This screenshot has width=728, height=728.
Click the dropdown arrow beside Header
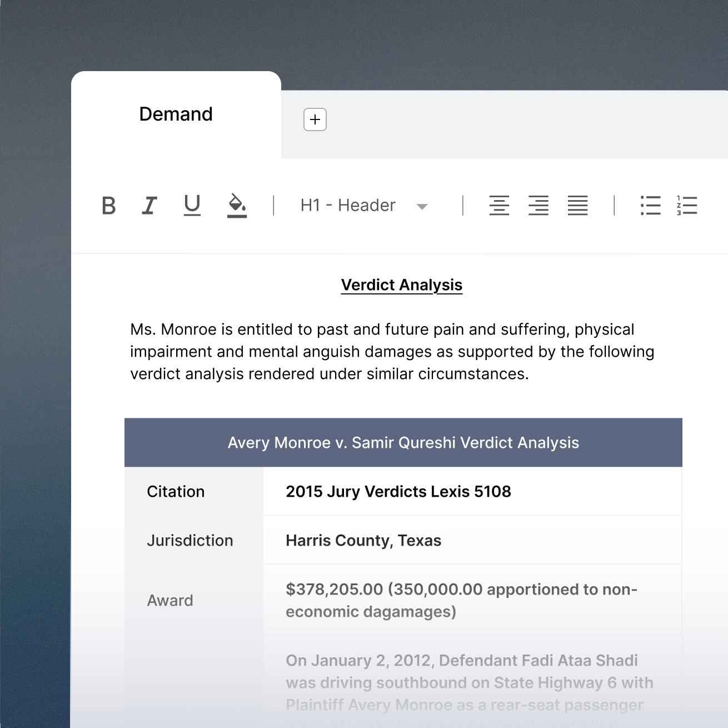point(422,207)
